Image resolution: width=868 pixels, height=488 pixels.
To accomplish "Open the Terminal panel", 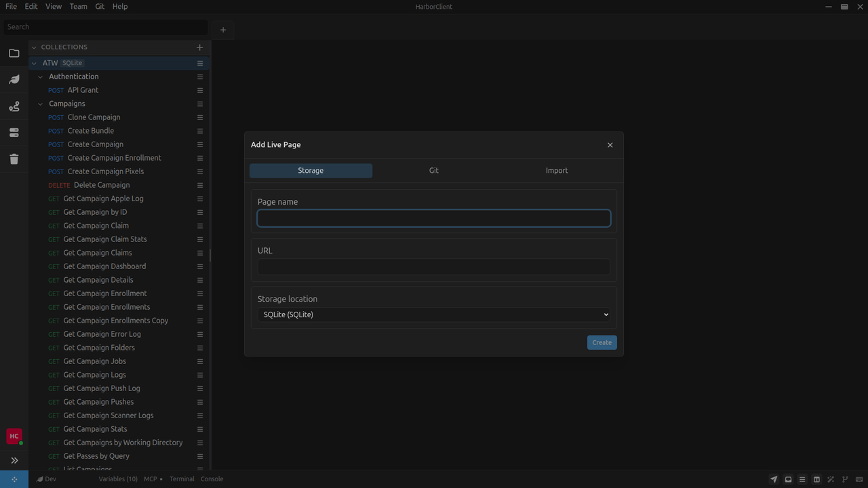I will tap(182, 479).
